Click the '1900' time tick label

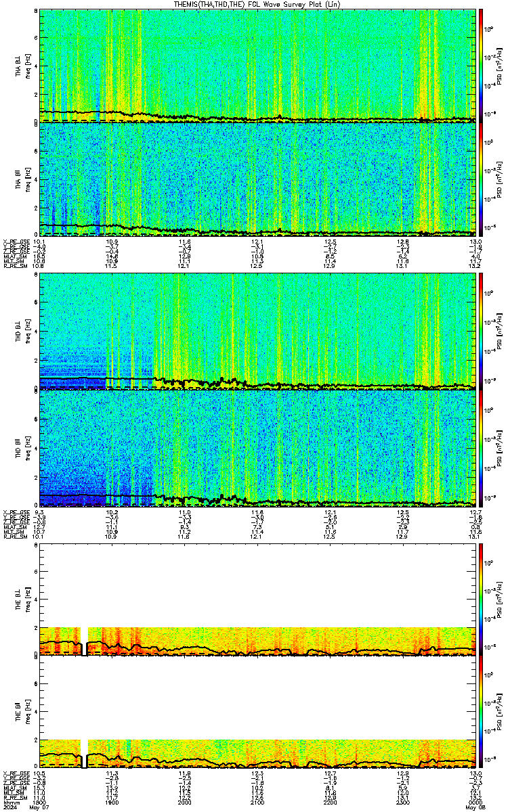[112, 803]
